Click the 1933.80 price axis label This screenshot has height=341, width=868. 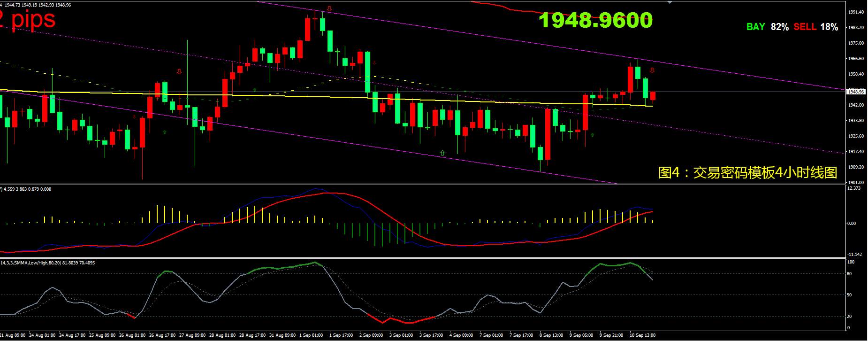click(x=856, y=121)
